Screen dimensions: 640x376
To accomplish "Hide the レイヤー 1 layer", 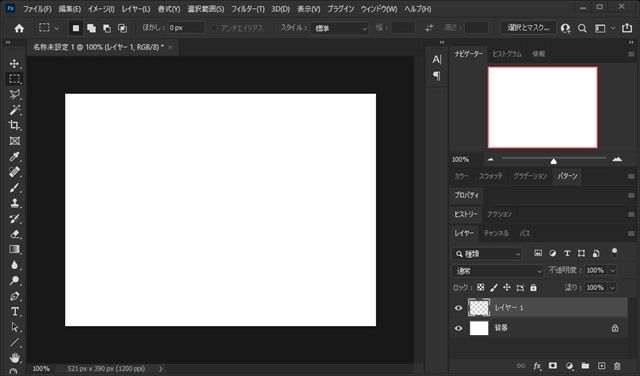I will [458, 308].
